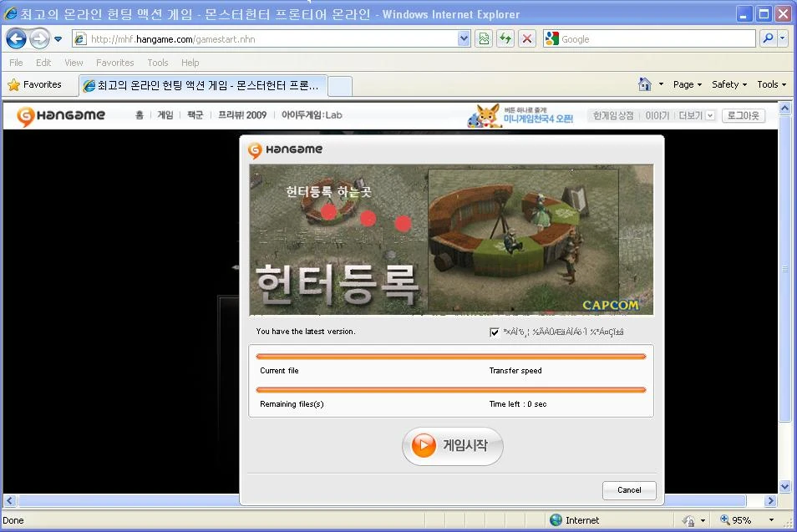Image resolution: width=797 pixels, height=532 pixels.
Task: Open the Tools command bar menu
Action: pos(772,84)
